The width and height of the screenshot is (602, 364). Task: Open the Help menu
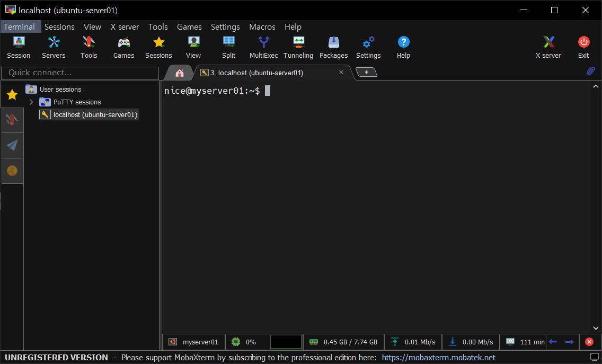(293, 27)
